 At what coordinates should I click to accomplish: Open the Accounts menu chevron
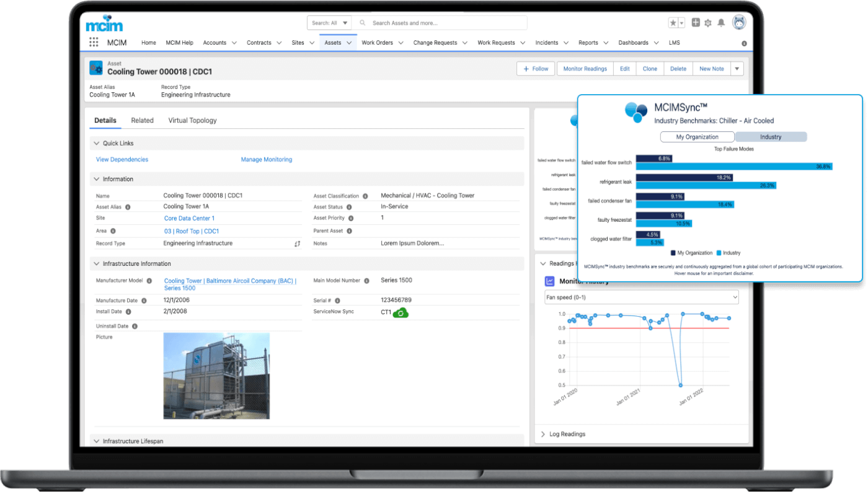point(234,43)
